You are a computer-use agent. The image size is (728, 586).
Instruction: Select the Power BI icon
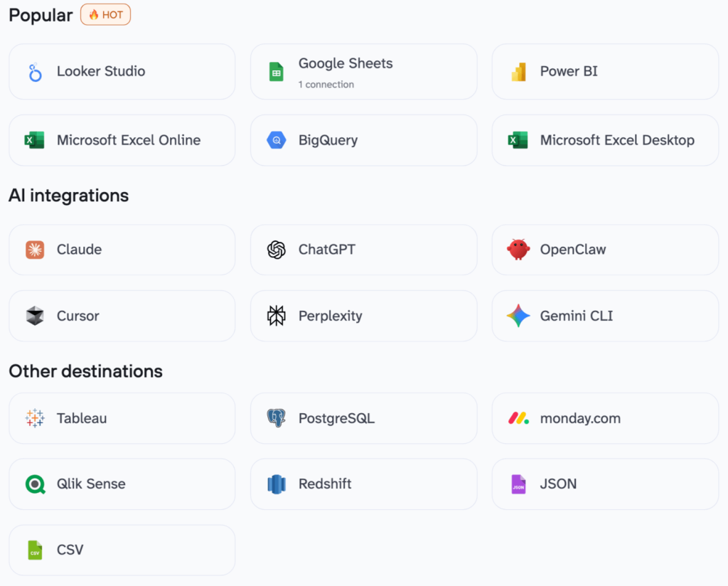[518, 71]
